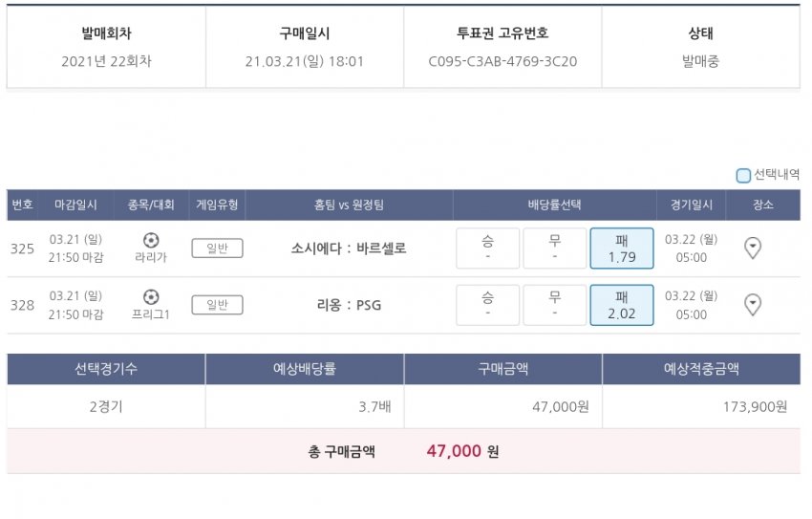Image resolution: width=812 pixels, height=519 pixels.
Task: Open the location pin for match 328
Action: 753,305
